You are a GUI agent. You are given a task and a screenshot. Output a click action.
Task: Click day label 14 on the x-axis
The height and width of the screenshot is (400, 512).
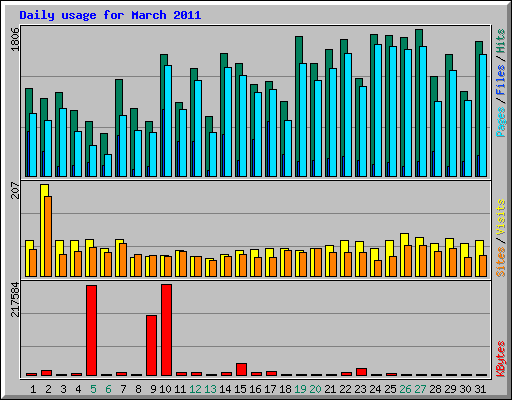(225, 389)
